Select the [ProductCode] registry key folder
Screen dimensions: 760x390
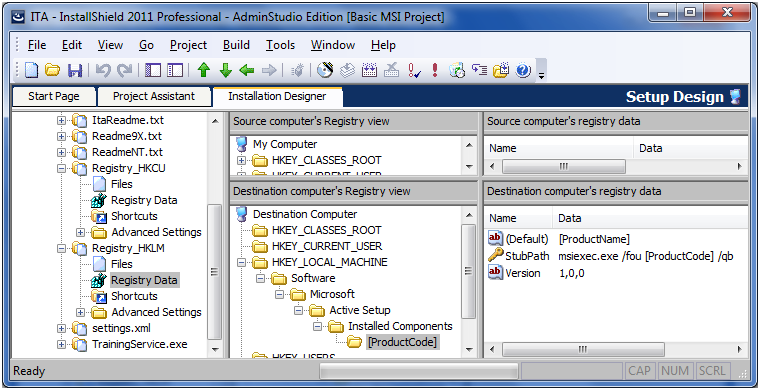pos(402,342)
